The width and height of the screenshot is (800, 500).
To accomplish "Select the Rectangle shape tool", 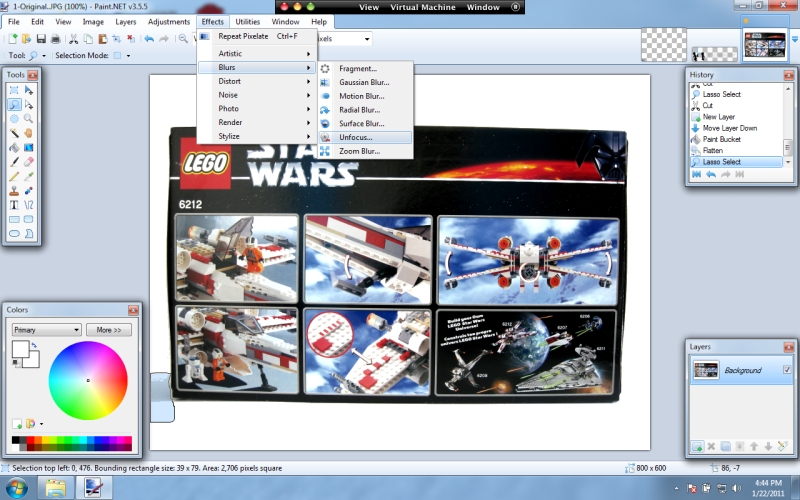I will [14, 219].
